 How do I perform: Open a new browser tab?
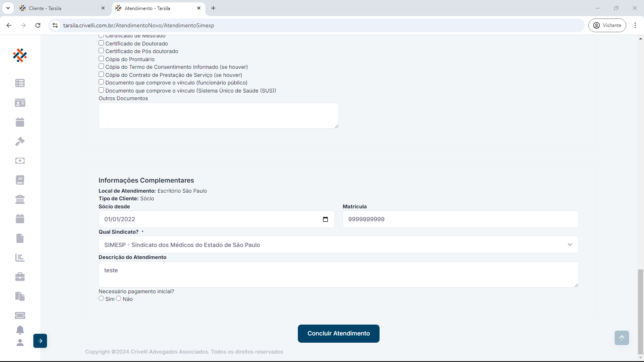click(213, 8)
